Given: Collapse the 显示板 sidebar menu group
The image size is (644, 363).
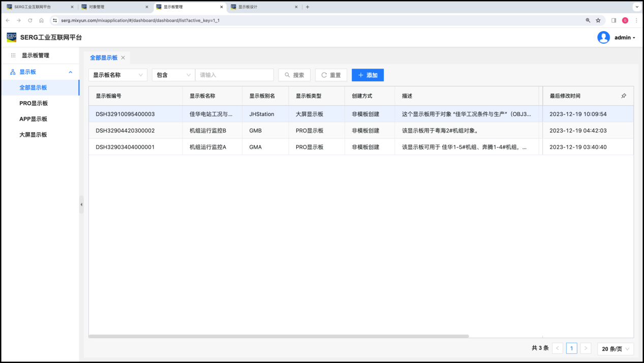Looking at the screenshot, I should click(x=70, y=72).
